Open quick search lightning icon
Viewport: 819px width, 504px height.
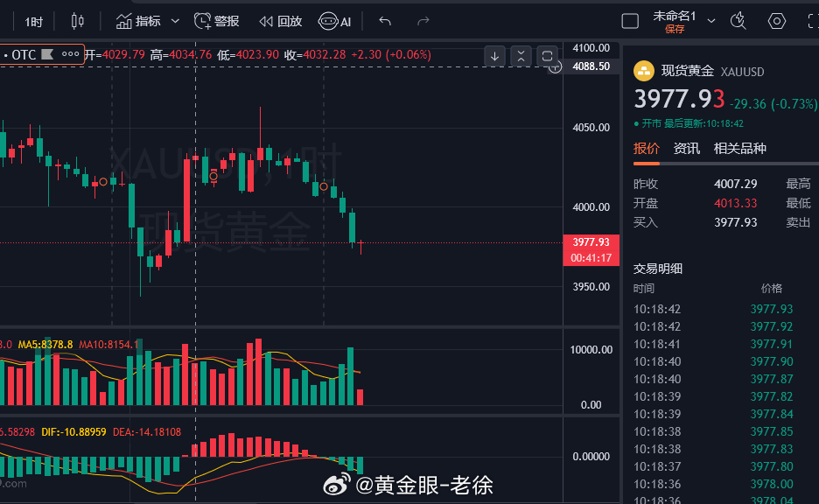(x=738, y=21)
